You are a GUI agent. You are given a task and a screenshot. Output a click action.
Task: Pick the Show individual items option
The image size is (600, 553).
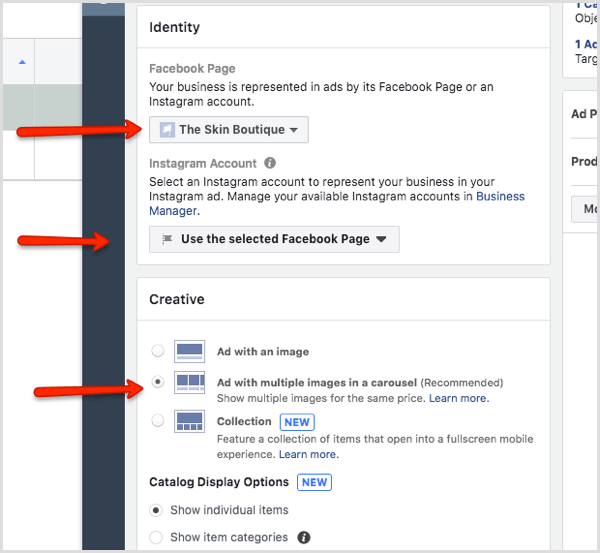pos(156,510)
